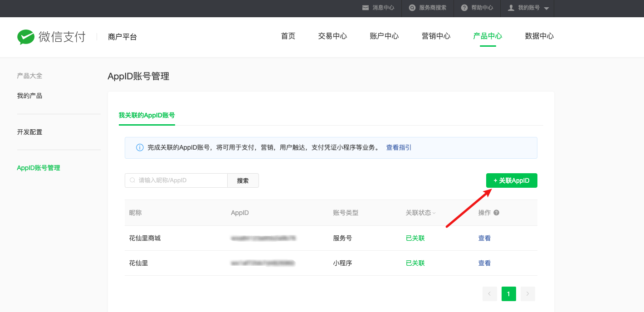Expand the 我的账号 dropdown arrow
This screenshot has height=312, width=644.
pos(546,9)
